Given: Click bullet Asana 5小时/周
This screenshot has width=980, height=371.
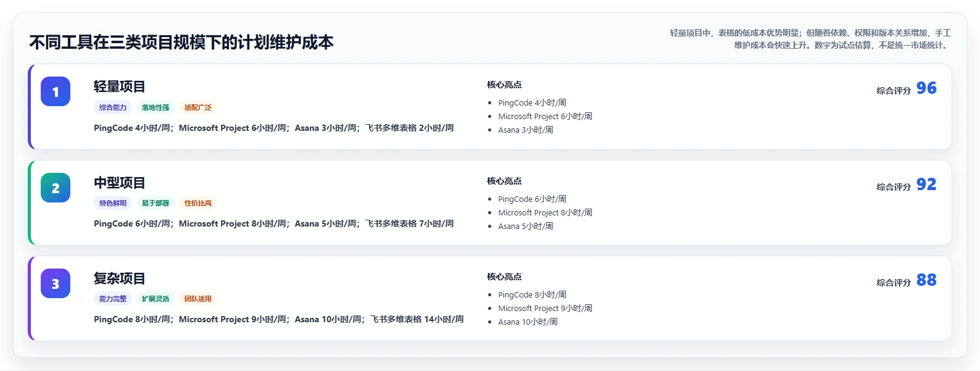Looking at the screenshot, I should (526, 227).
